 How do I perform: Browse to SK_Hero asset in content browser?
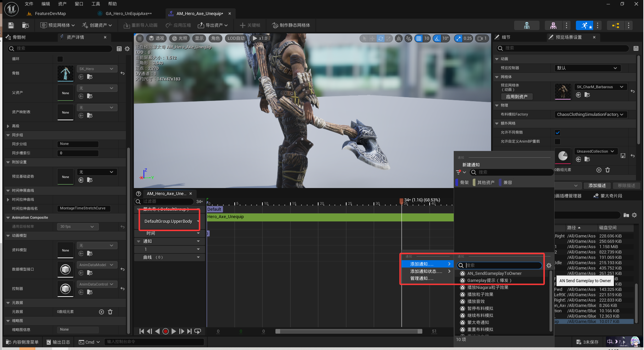[x=90, y=77]
